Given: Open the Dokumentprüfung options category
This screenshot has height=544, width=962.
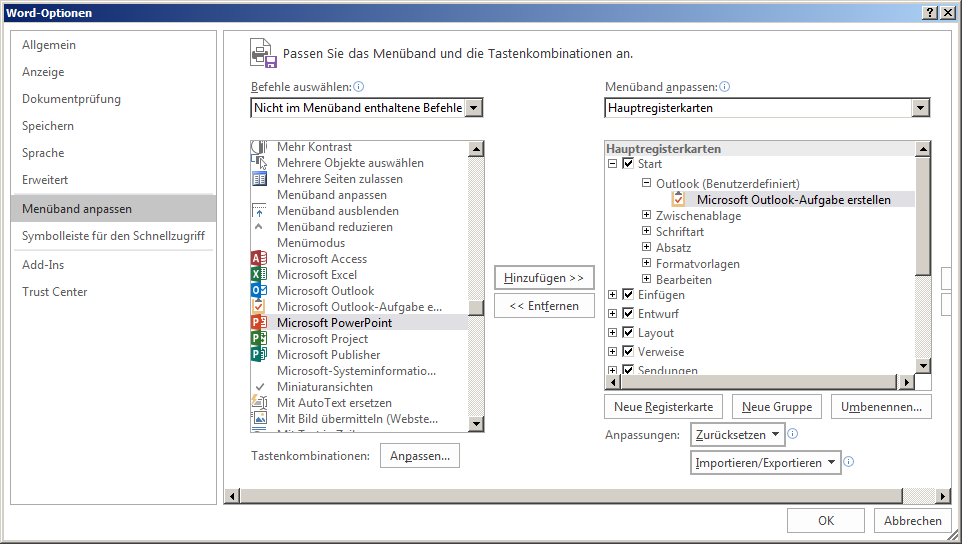Looking at the screenshot, I should 114,99.
